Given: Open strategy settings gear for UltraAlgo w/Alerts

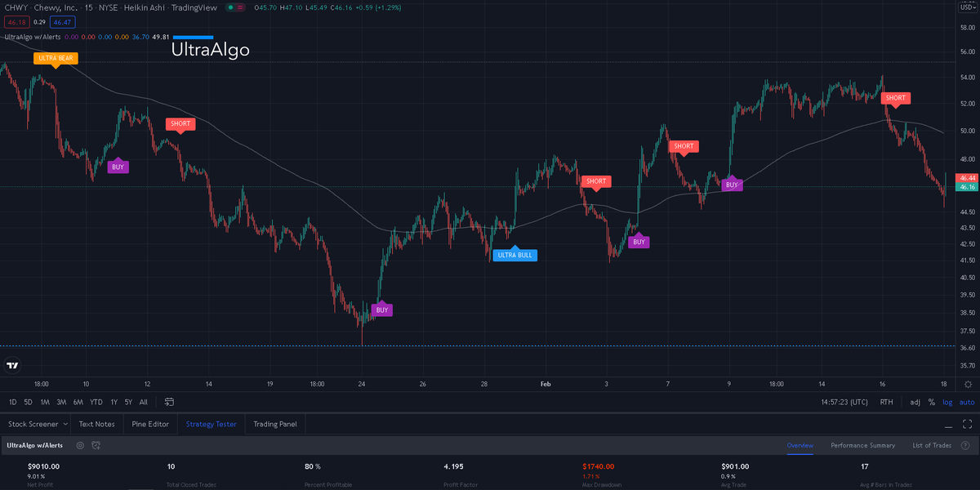Looking at the screenshot, I should point(80,445).
